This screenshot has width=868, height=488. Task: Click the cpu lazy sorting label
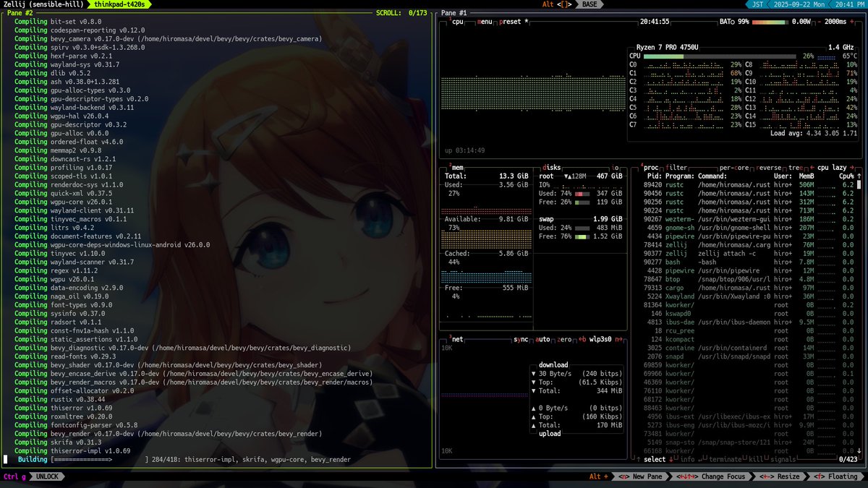tap(832, 167)
